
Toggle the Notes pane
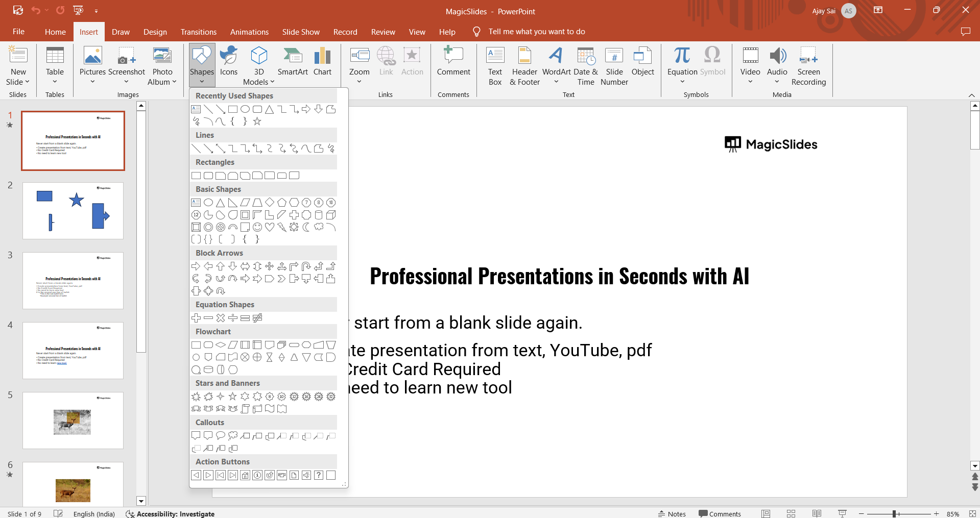[x=672, y=514]
